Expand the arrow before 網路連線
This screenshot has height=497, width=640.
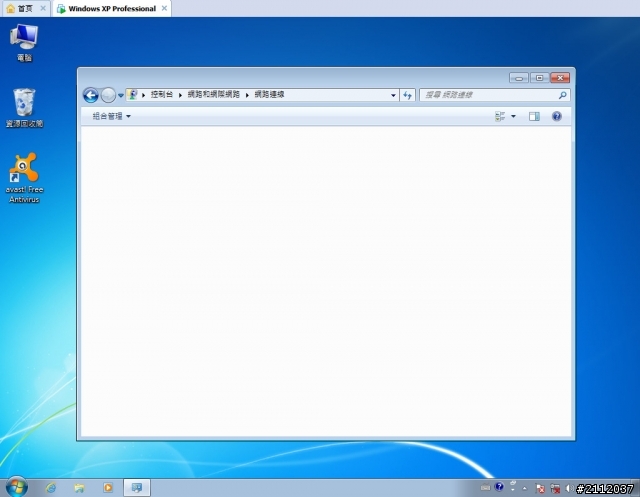(x=247, y=95)
